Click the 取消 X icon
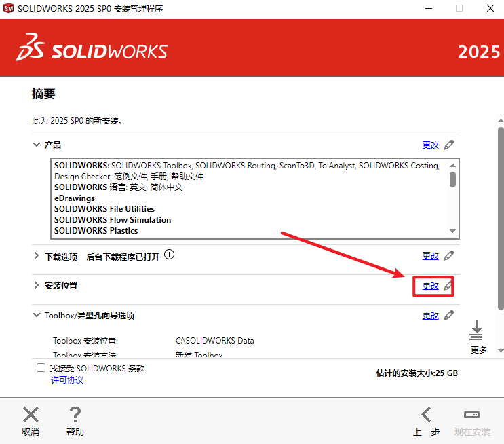Screen dimensions: 504x444 point(31,414)
